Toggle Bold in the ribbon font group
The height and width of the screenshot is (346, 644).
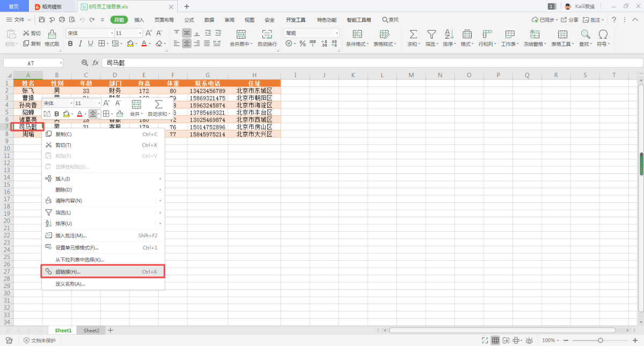pos(70,43)
